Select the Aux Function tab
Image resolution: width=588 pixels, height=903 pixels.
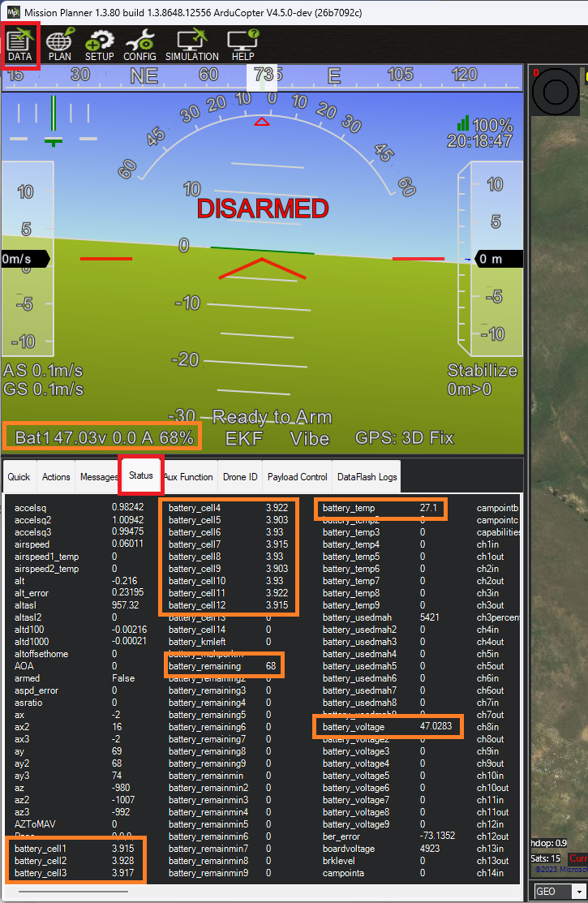189,477
